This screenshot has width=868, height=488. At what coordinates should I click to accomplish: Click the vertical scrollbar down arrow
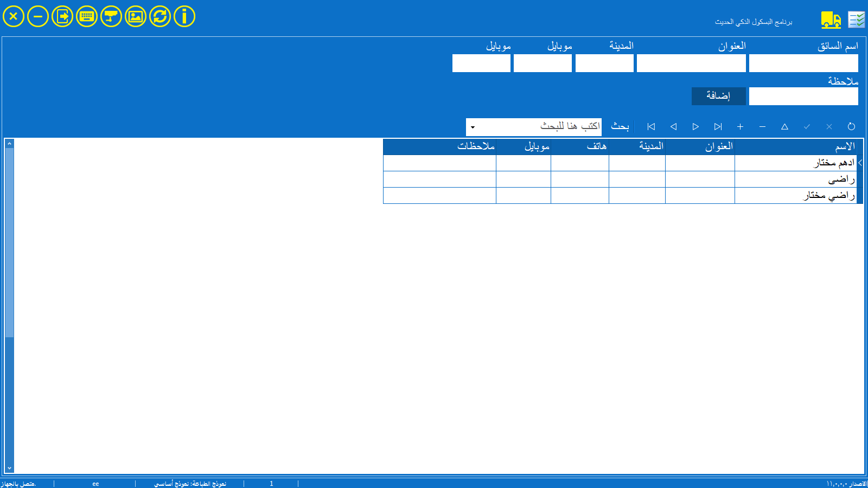pos(9,468)
